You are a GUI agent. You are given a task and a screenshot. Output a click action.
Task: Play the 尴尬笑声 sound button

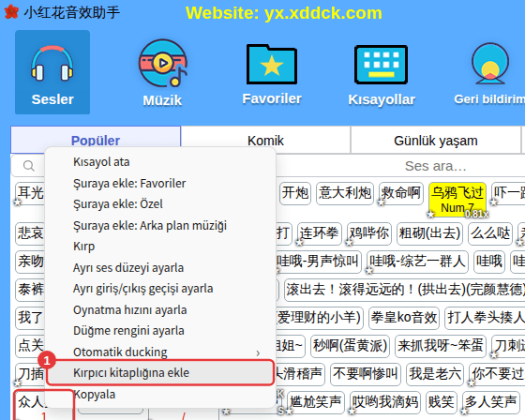coord(316,402)
